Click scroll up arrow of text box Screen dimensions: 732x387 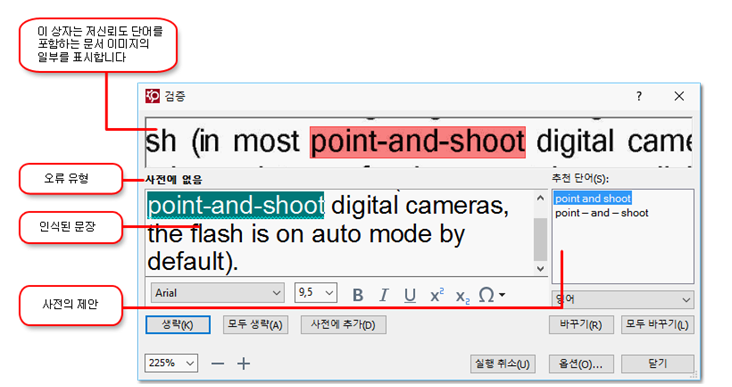[x=540, y=198]
